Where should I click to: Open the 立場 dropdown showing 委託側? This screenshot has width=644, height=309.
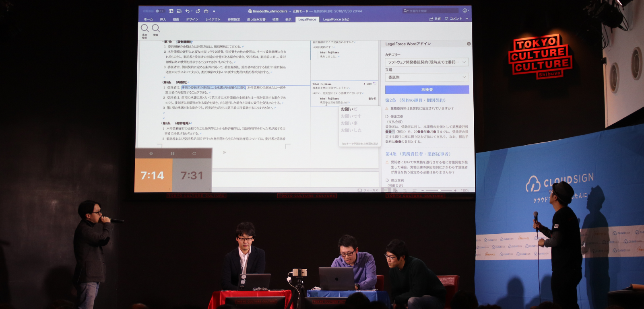(427, 77)
